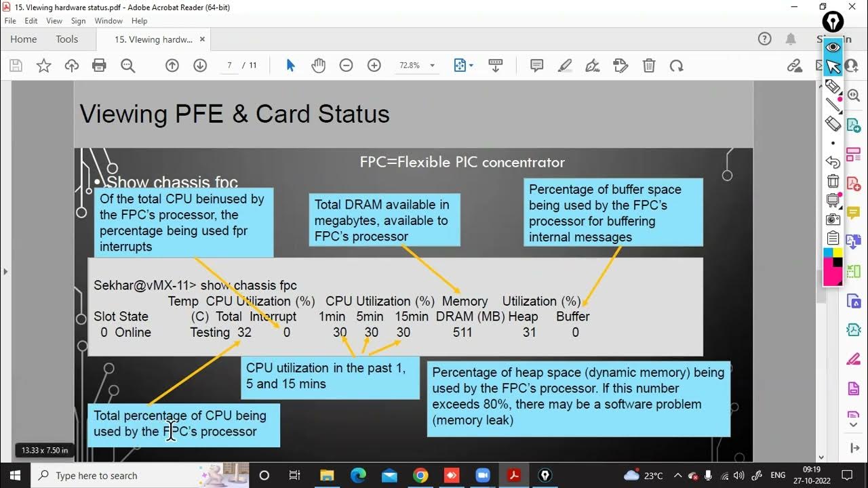Select the Epic Pen line tool
The height and width of the screenshot is (488, 868).
(833, 105)
